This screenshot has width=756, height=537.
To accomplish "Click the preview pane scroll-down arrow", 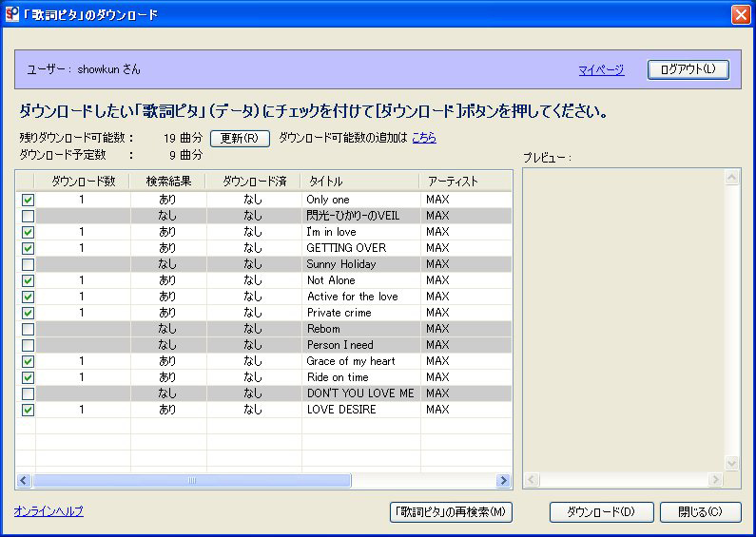I will click(732, 463).
